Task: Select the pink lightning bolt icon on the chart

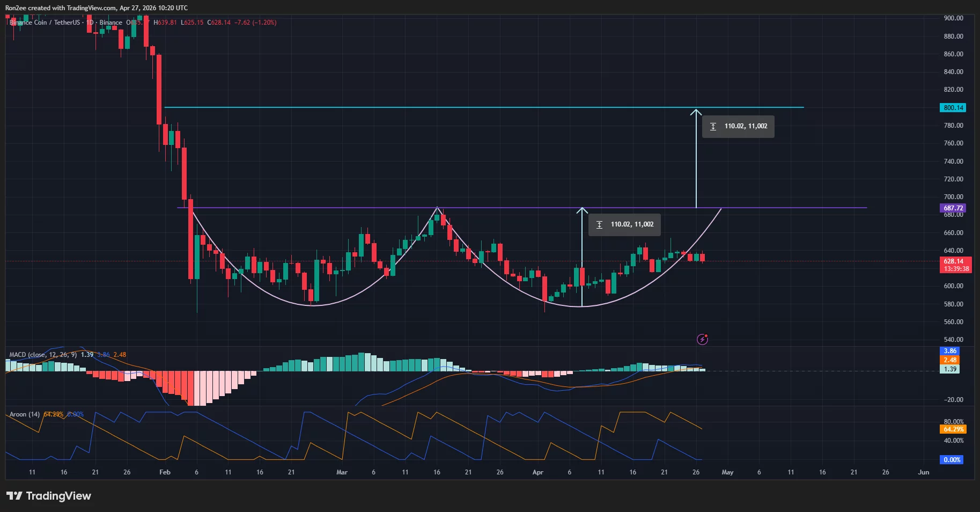Action: click(x=703, y=339)
